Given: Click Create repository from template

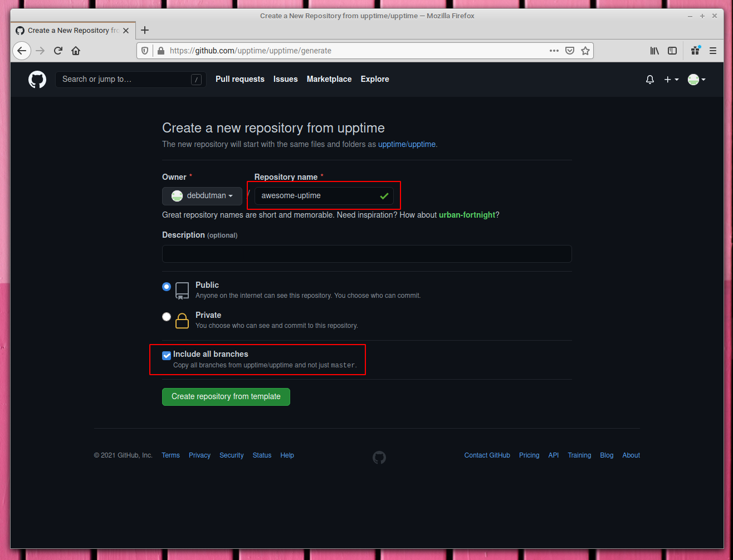Looking at the screenshot, I should (226, 396).
